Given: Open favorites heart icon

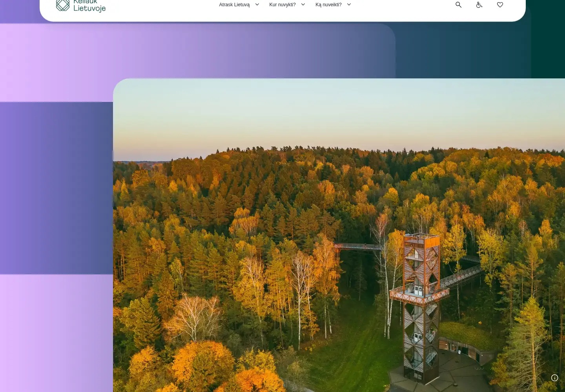Looking at the screenshot, I should [500, 5].
